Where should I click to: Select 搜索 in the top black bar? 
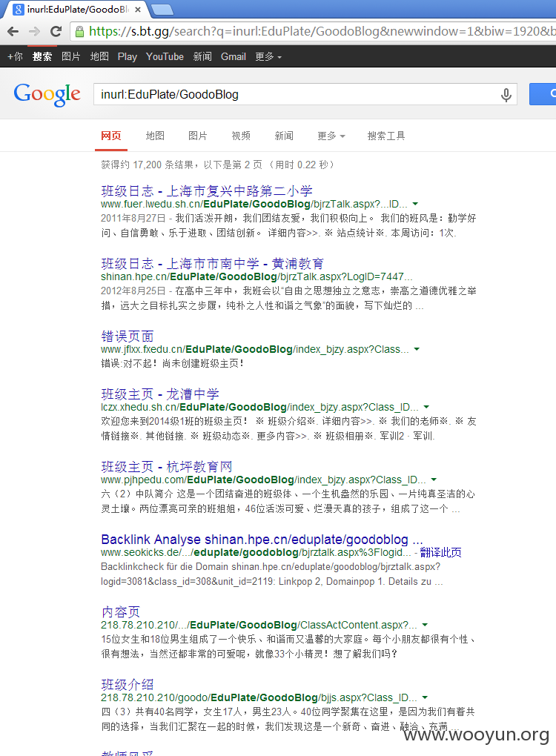pos(42,56)
